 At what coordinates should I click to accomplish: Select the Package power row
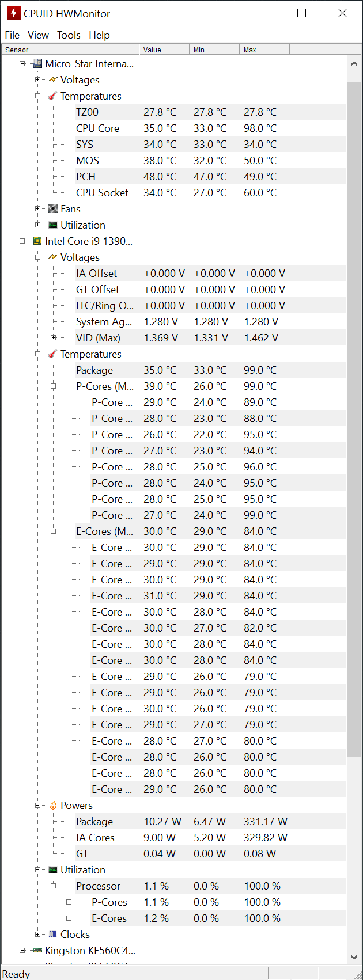pyautogui.click(x=210, y=822)
